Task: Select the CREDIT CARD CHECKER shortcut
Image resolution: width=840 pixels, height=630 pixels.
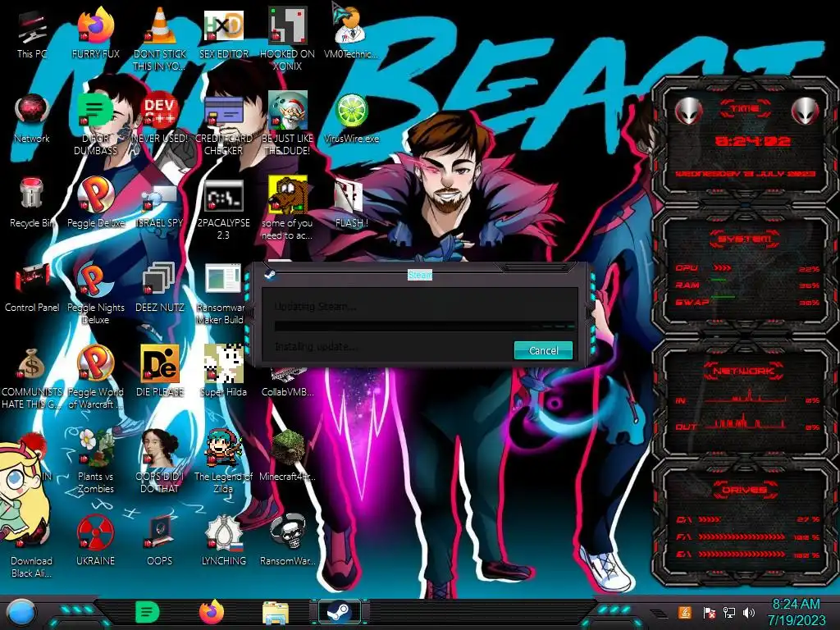Action: 223,125
